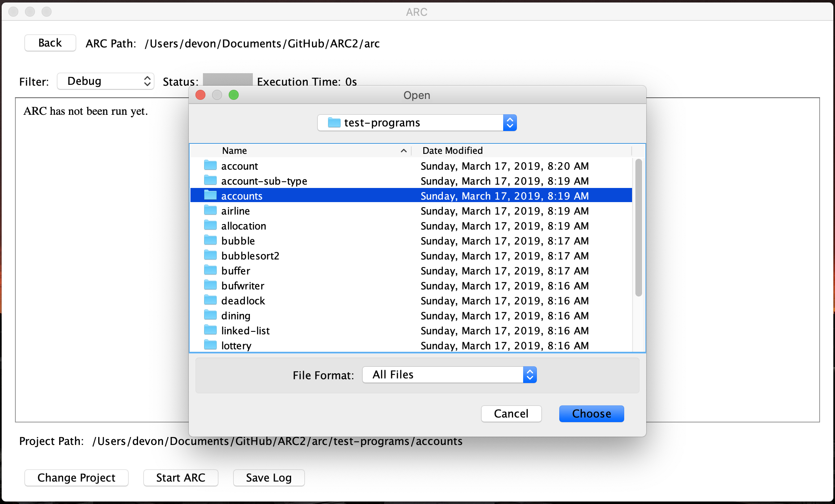The width and height of the screenshot is (835, 504).
Task: Open the Debug filter dropdown
Action: coord(105,81)
